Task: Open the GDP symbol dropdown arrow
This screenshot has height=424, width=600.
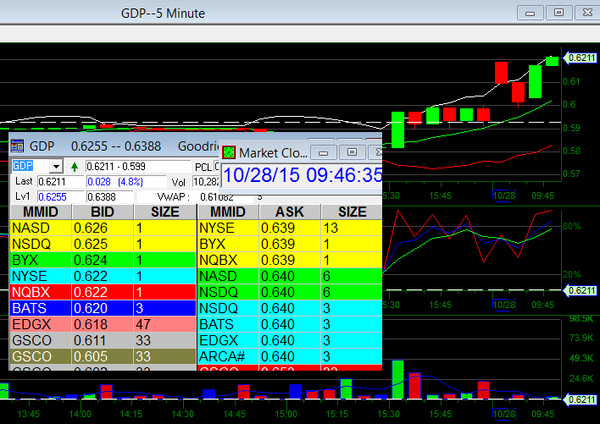Action: tap(55, 166)
